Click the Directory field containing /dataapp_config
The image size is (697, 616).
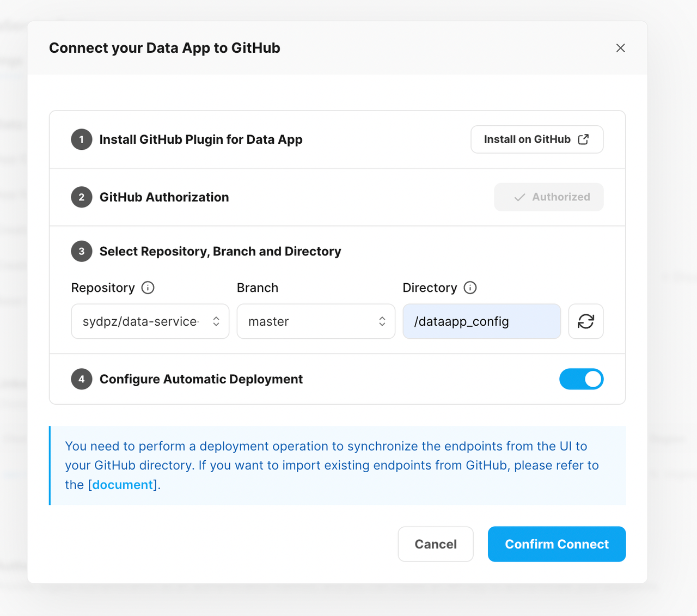[481, 321]
